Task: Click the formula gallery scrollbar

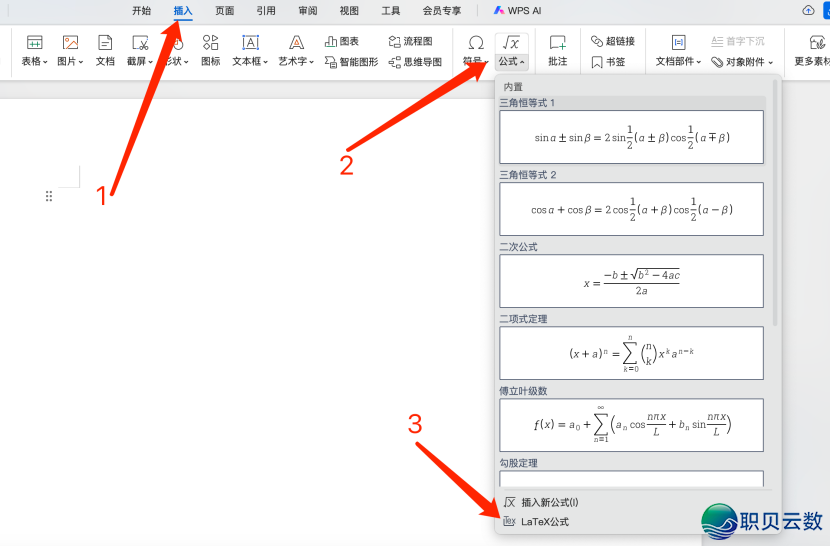Action: 775,201
